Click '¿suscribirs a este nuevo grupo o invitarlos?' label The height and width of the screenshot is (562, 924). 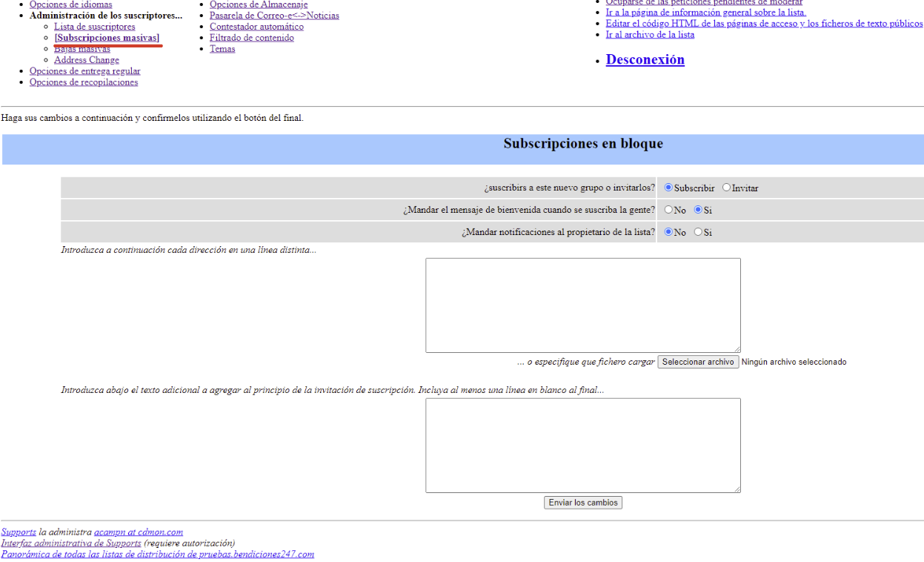click(x=570, y=188)
